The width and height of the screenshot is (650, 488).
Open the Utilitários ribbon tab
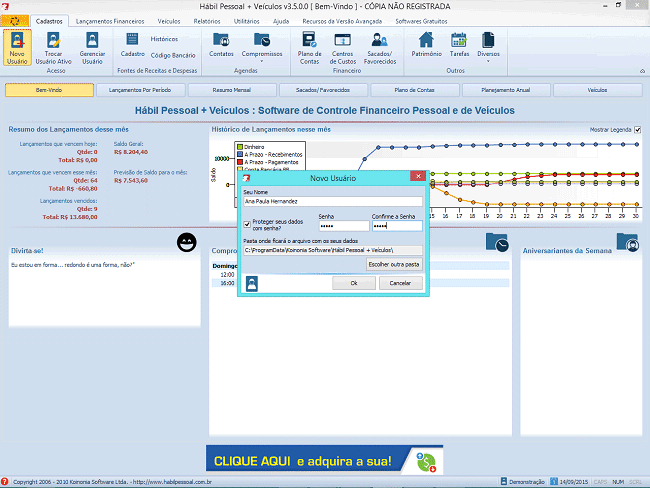247,21
